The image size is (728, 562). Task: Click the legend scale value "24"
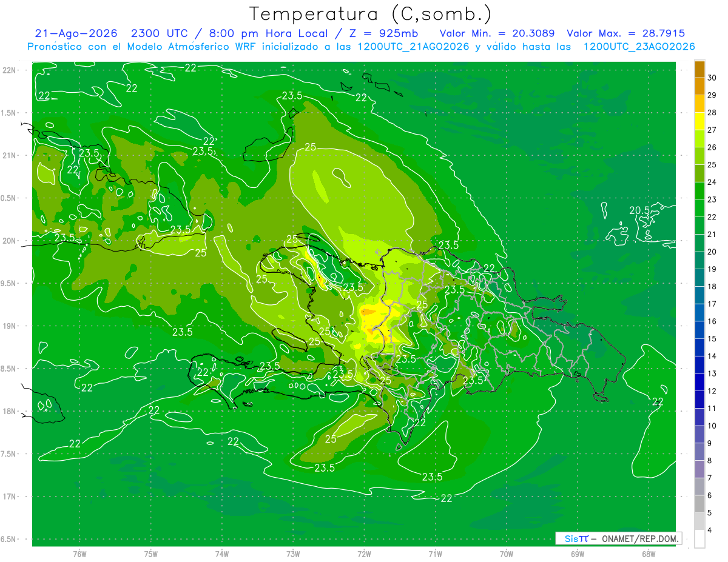coord(712,182)
